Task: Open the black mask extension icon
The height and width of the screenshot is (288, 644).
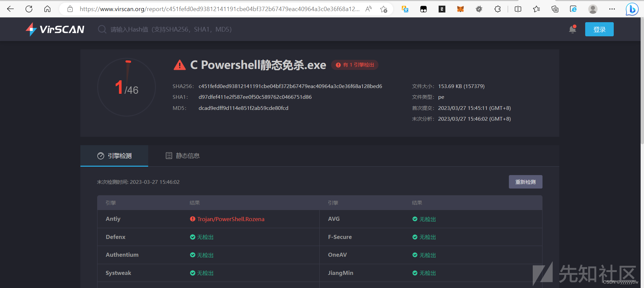Action: coord(424,9)
